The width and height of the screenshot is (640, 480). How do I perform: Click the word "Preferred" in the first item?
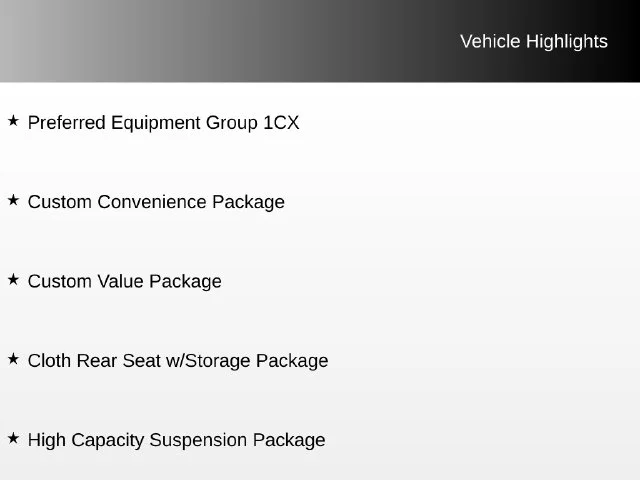point(67,123)
